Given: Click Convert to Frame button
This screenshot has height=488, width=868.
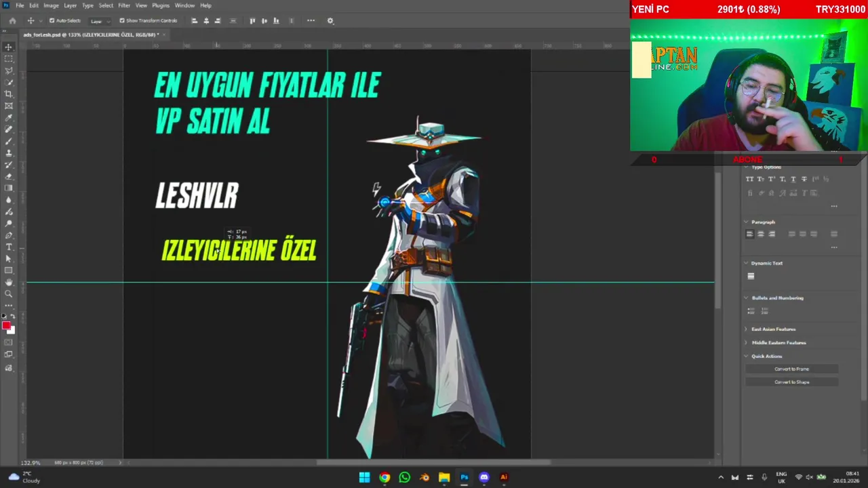Looking at the screenshot, I should pyautogui.click(x=791, y=369).
